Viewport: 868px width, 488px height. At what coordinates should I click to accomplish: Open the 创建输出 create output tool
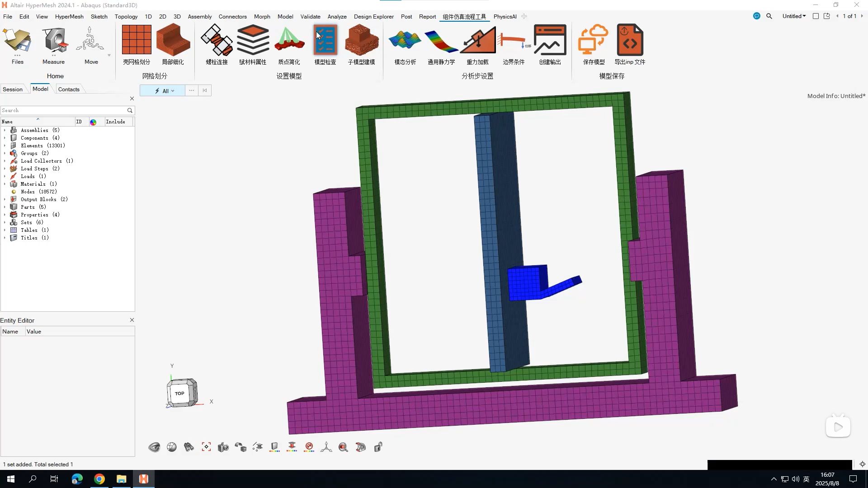pos(550,40)
